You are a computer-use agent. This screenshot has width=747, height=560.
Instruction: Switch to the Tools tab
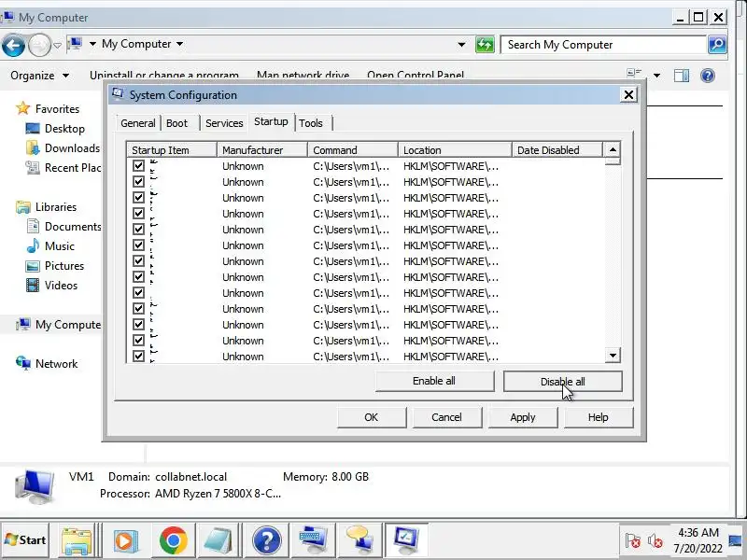tap(311, 123)
